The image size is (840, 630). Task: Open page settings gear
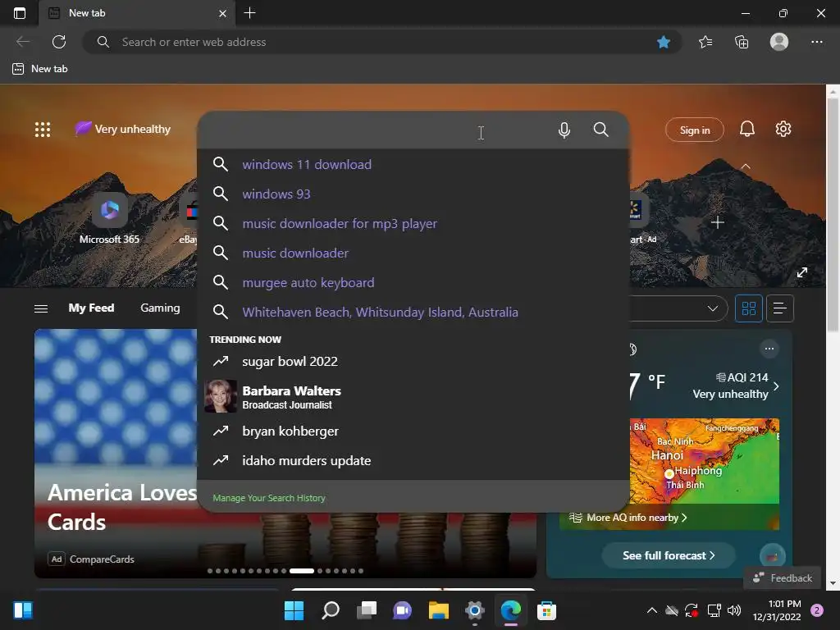[x=783, y=129]
